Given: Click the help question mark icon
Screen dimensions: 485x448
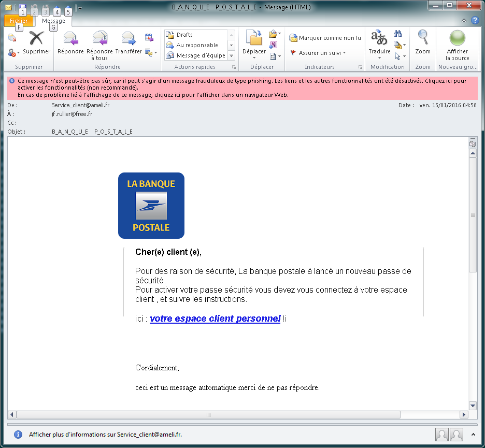Looking at the screenshot, I should pos(475,21).
